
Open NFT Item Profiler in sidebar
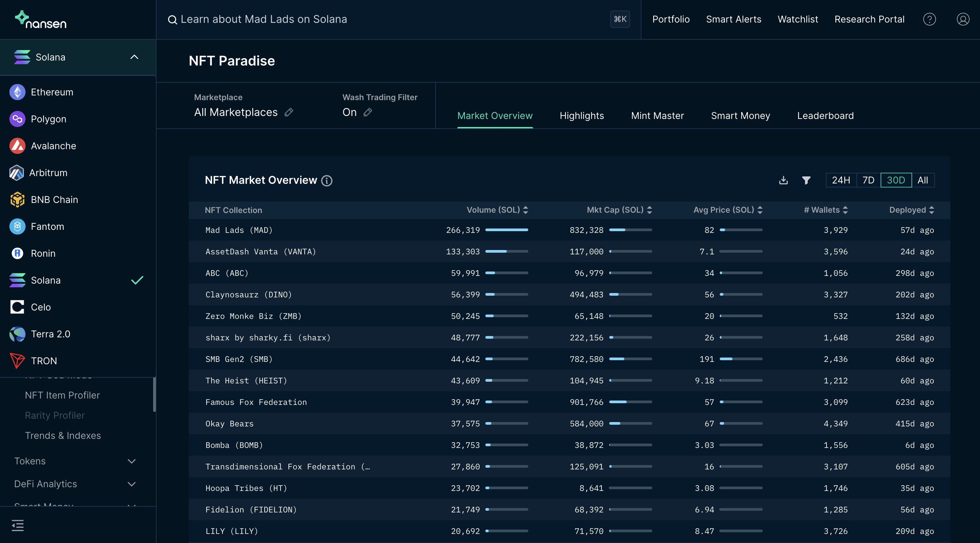point(62,395)
